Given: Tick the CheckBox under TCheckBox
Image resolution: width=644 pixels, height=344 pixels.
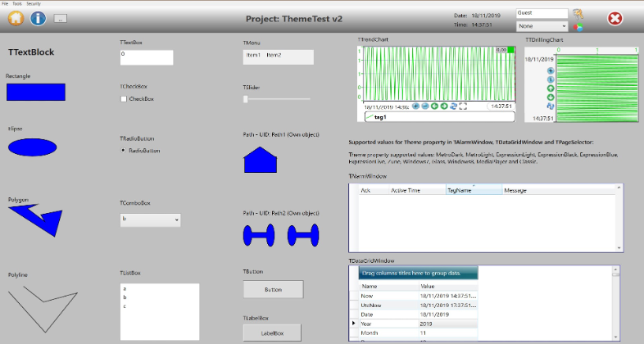Looking at the screenshot, I should click(x=124, y=99).
